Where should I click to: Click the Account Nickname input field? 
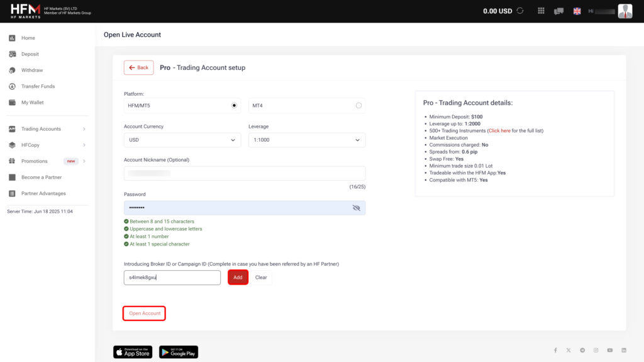pos(245,173)
